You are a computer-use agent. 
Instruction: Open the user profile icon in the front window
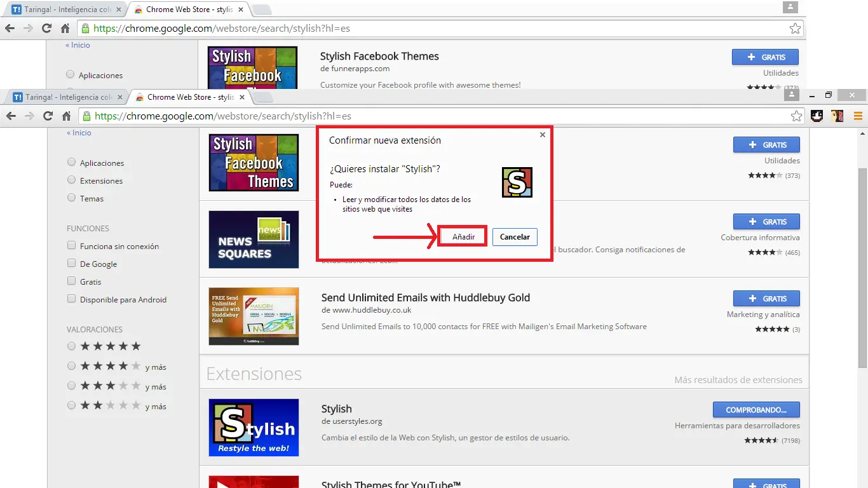[x=792, y=95]
